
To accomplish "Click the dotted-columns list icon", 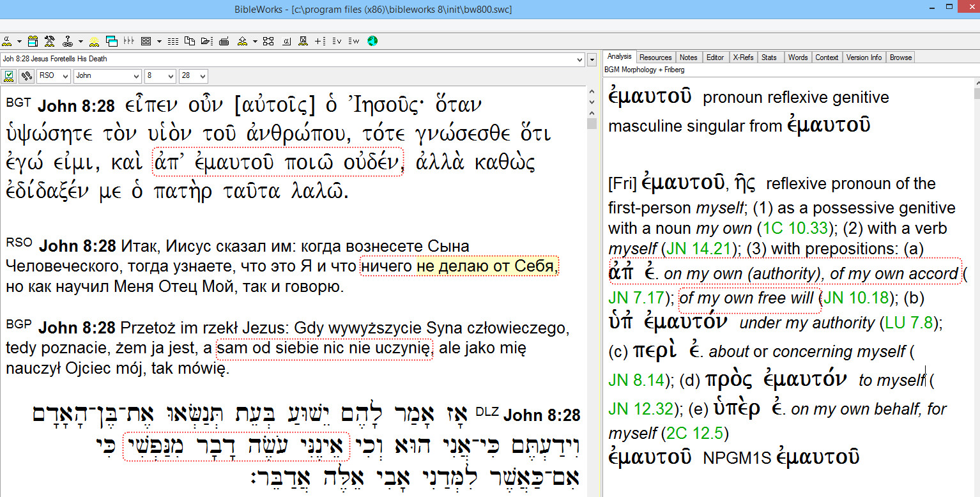I will pyautogui.click(x=173, y=42).
